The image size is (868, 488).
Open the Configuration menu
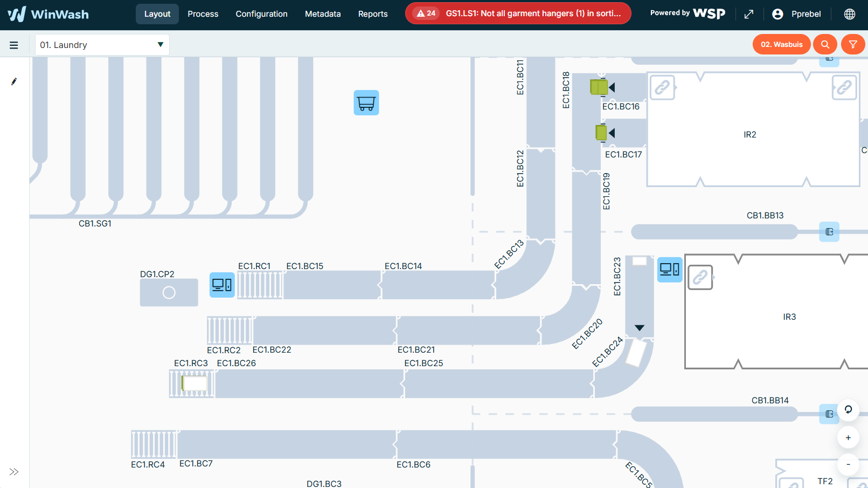tap(261, 14)
